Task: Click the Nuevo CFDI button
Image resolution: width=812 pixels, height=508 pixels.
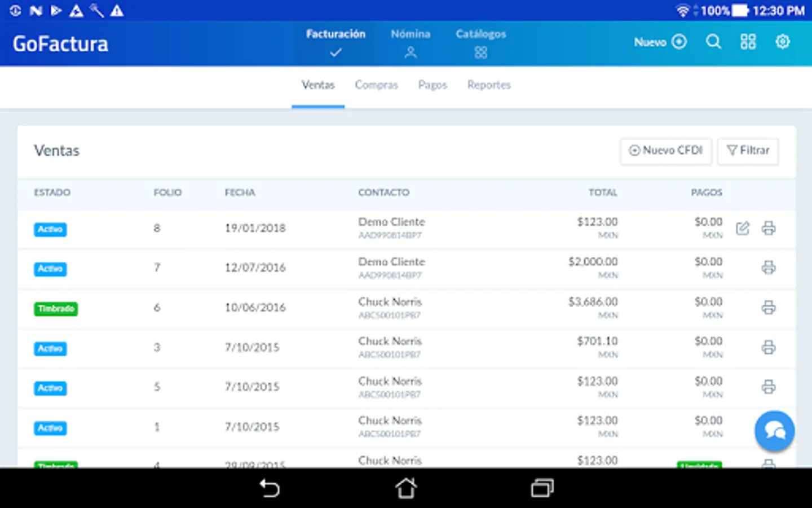Action: pos(666,151)
